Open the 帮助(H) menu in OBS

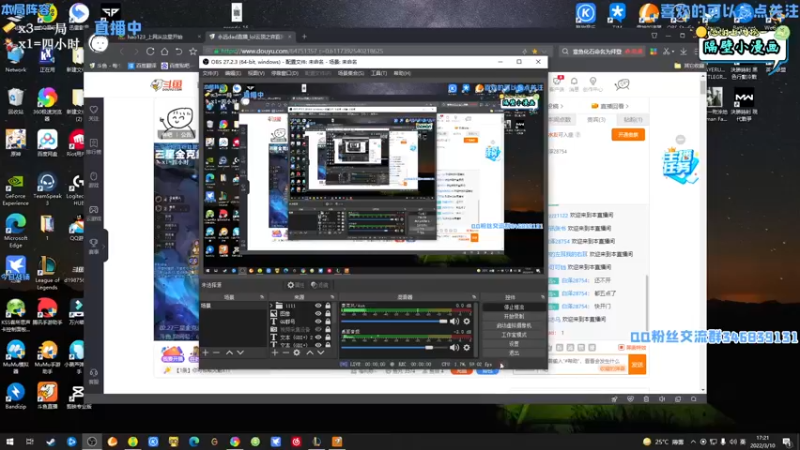pyautogui.click(x=402, y=73)
